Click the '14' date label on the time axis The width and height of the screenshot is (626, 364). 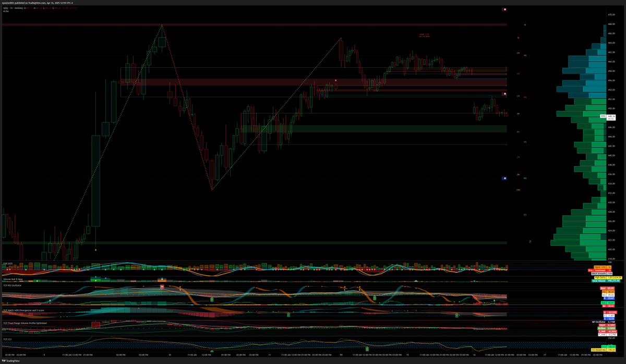(x=341, y=355)
